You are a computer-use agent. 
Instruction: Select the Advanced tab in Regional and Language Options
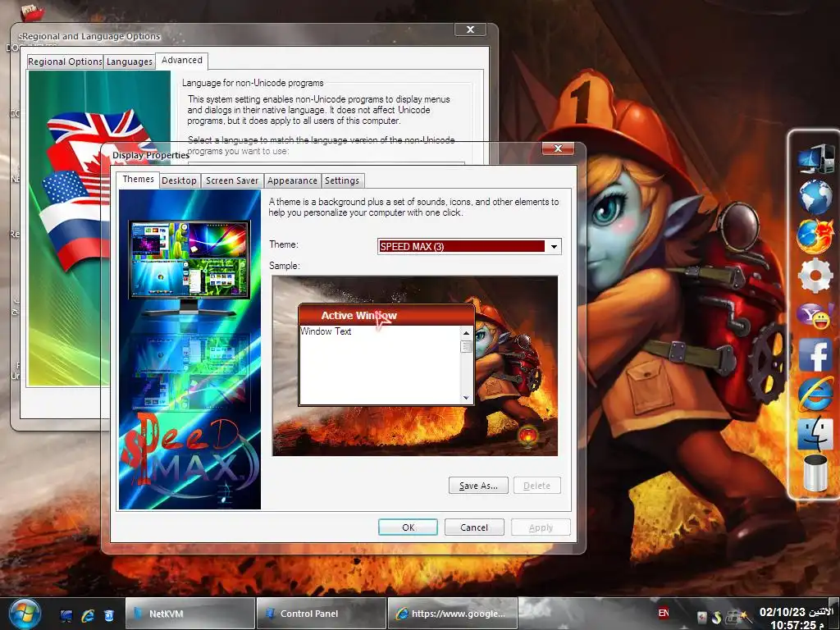[x=181, y=60]
